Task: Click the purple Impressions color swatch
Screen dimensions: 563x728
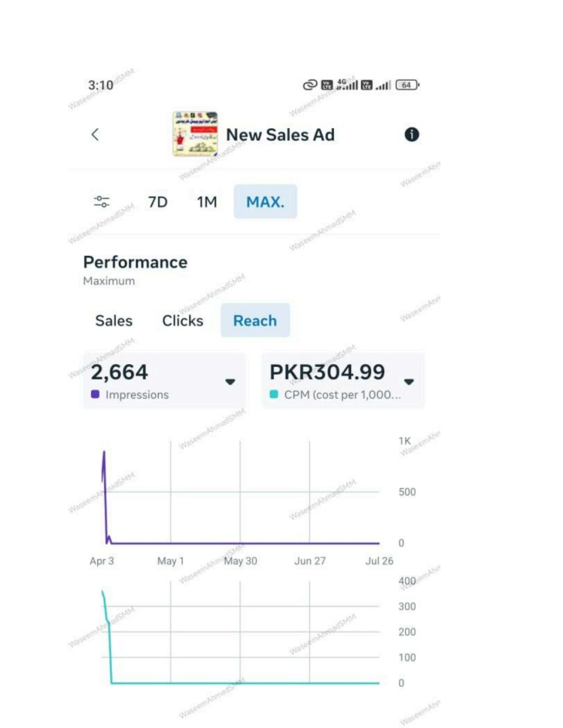Action: tap(95, 394)
